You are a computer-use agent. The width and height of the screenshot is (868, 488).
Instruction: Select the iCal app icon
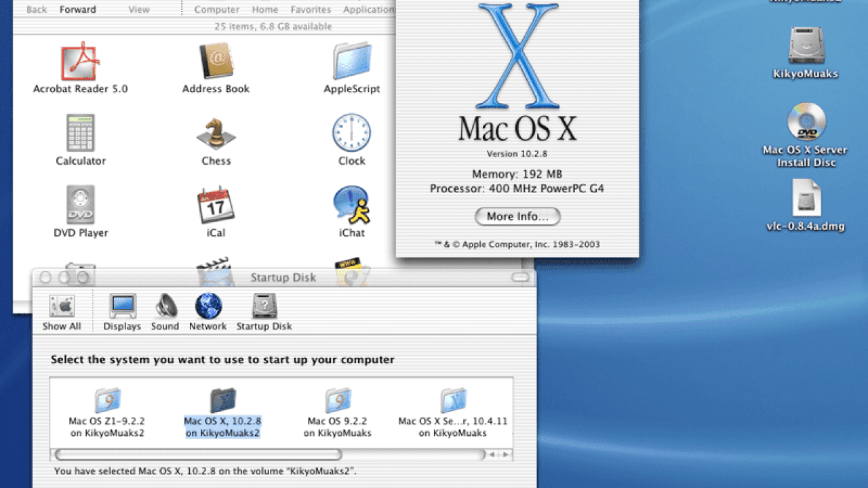coord(216,205)
